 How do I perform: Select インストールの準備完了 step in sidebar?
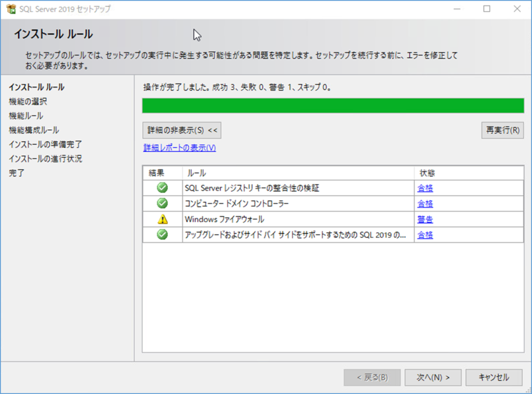pyautogui.click(x=45, y=144)
